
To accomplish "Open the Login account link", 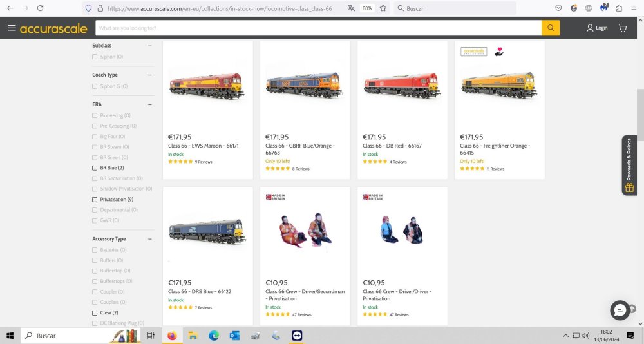I will [x=597, y=28].
